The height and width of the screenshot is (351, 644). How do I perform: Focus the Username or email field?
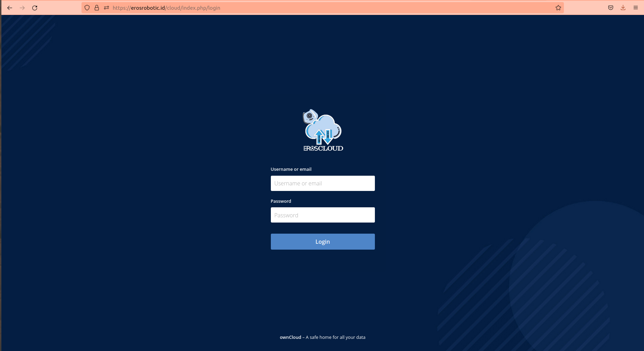323,183
